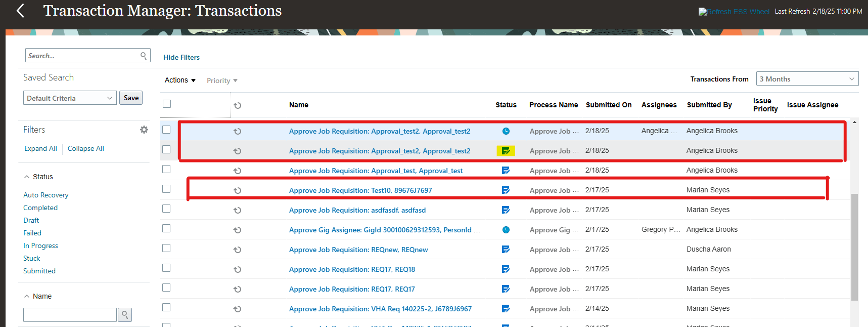Select checkbox for Approve Gig Assignee row
Image resolution: width=868 pixels, height=327 pixels.
[166, 228]
